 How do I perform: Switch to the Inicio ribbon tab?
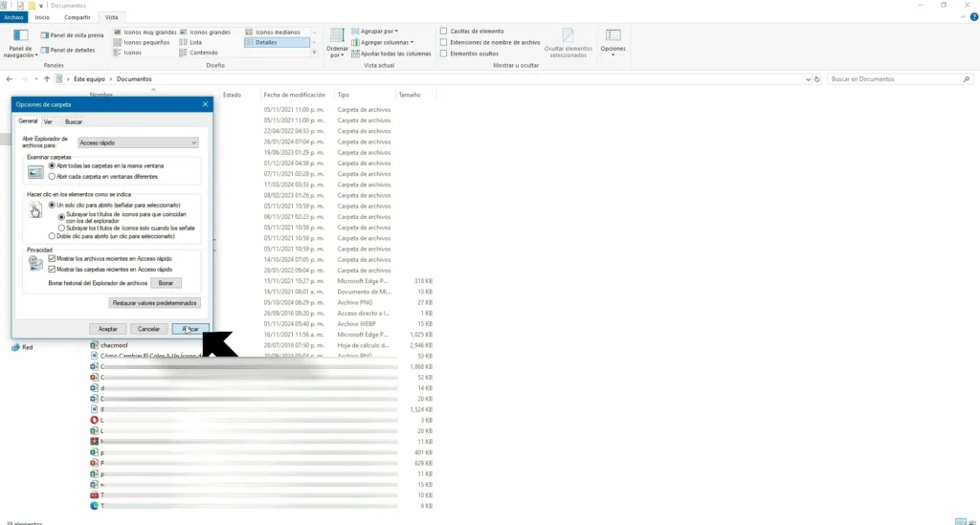coord(42,17)
